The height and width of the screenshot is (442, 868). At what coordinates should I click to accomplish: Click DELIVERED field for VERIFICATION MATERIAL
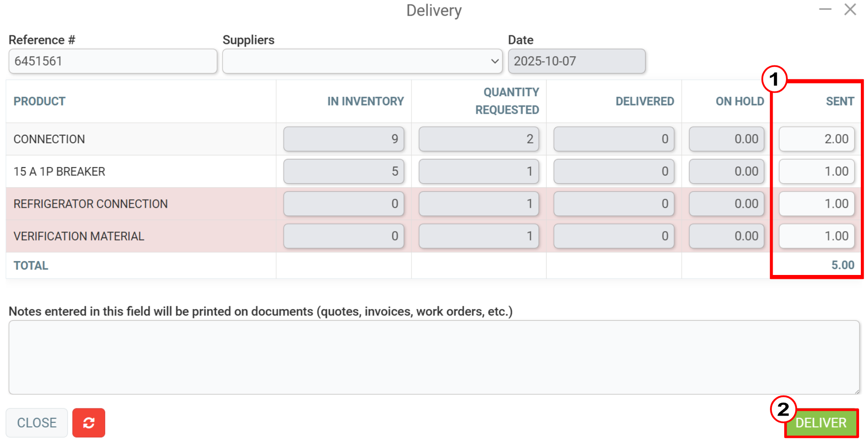614,236
